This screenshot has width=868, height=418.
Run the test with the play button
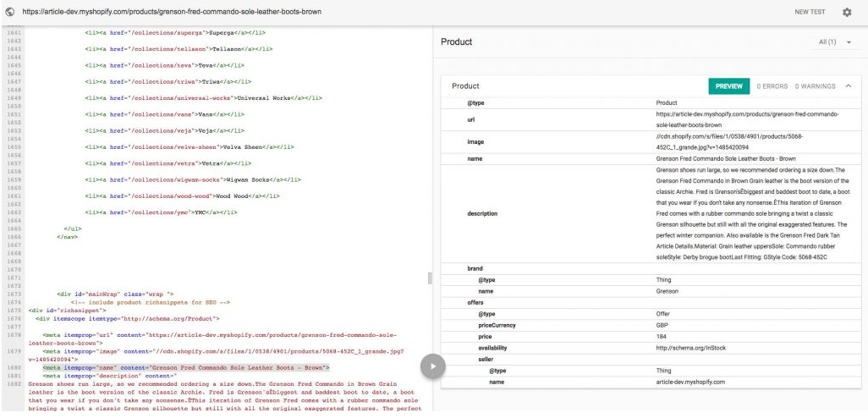click(433, 366)
